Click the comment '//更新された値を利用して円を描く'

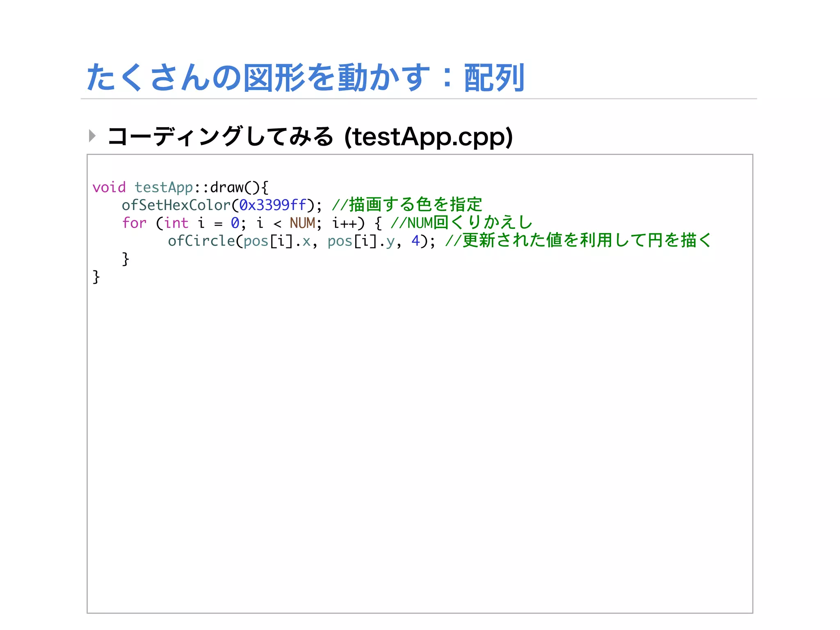pyautogui.click(x=578, y=240)
